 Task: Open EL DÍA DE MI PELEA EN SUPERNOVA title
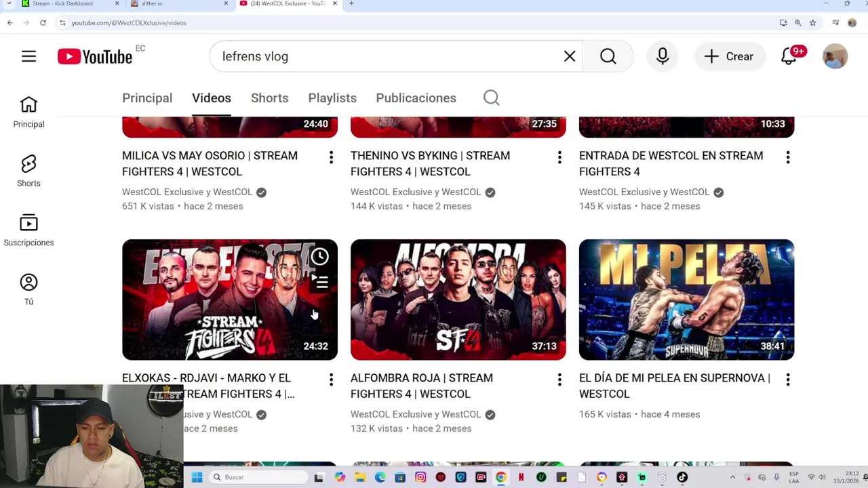pyautogui.click(x=675, y=386)
